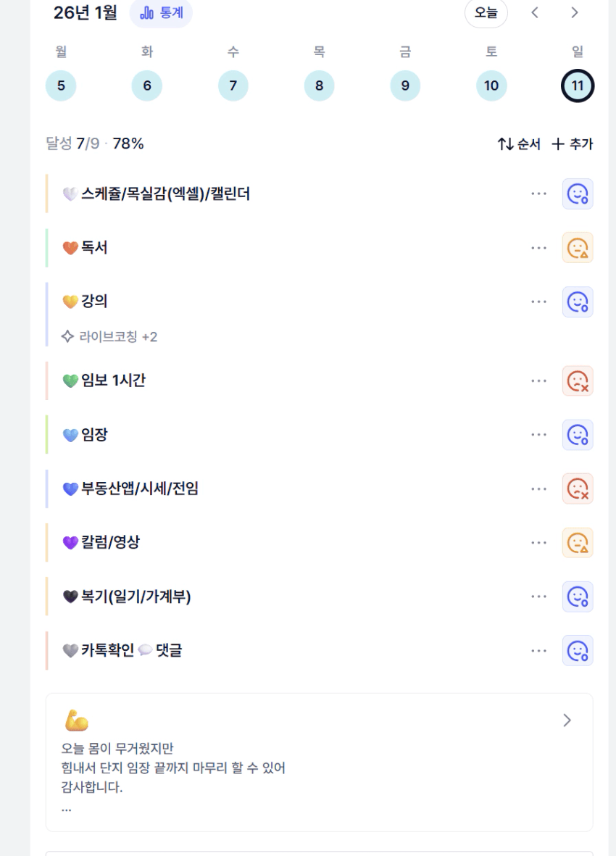The image size is (616, 856).
Task: Click the colored bar beside 임장
Action: tap(47, 435)
